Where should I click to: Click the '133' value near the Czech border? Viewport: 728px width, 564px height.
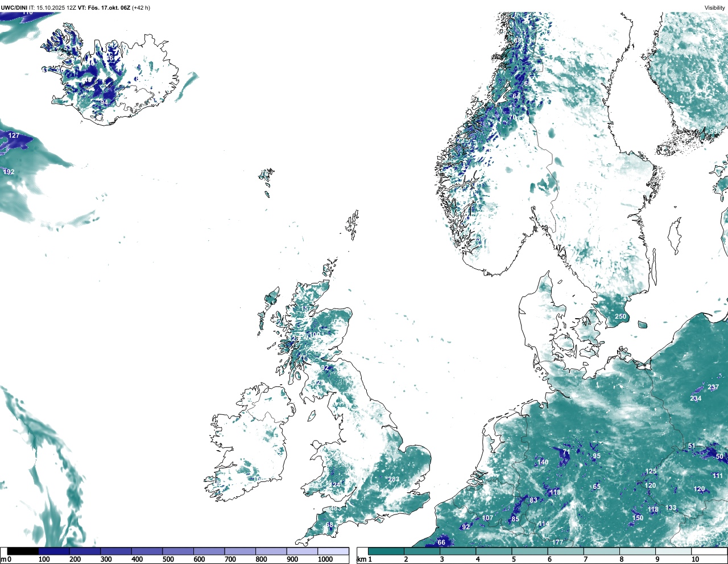(671, 508)
